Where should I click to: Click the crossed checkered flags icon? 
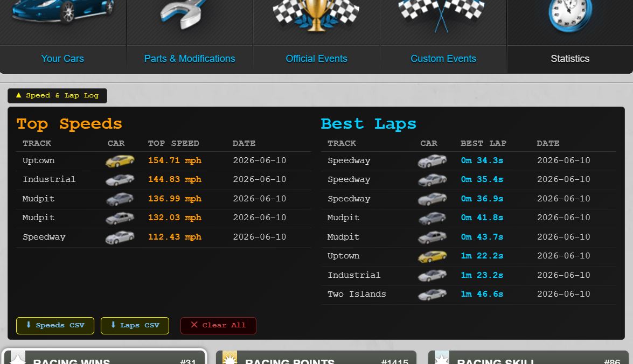click(442, 15)
